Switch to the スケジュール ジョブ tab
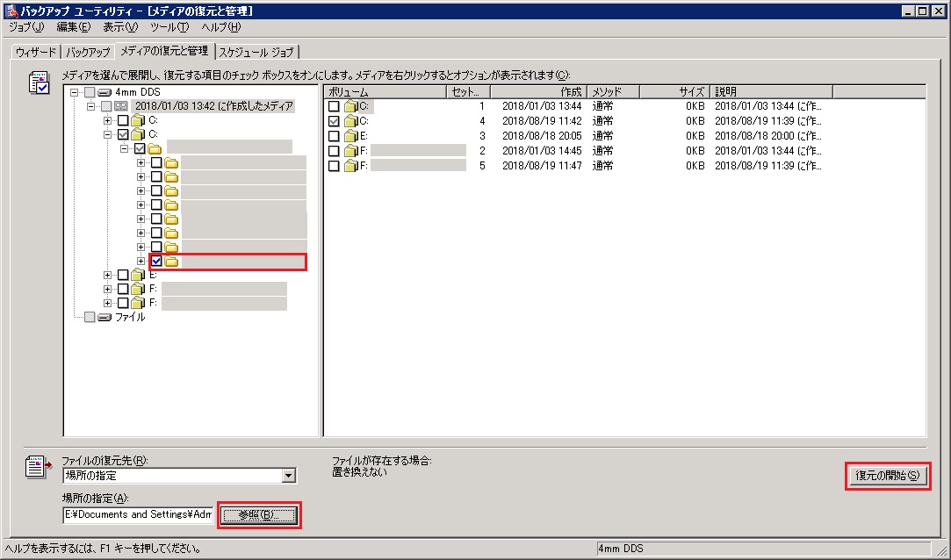Image resolution: width=951 pixels, height=560 pixels. tap(257, 52)
